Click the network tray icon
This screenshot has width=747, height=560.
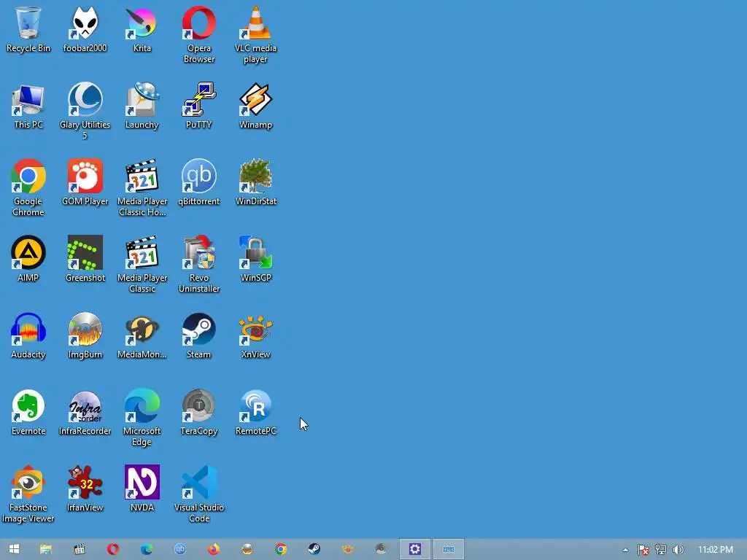(661, 550)
